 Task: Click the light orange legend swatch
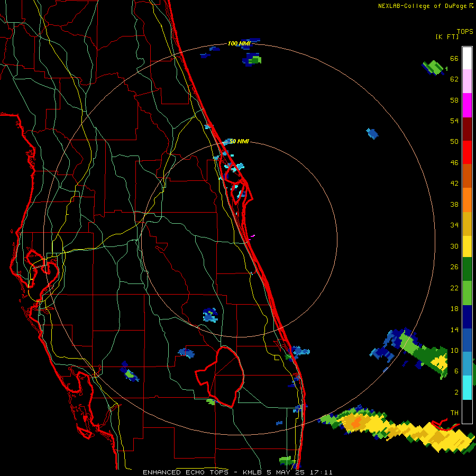(x=467, y=200)
